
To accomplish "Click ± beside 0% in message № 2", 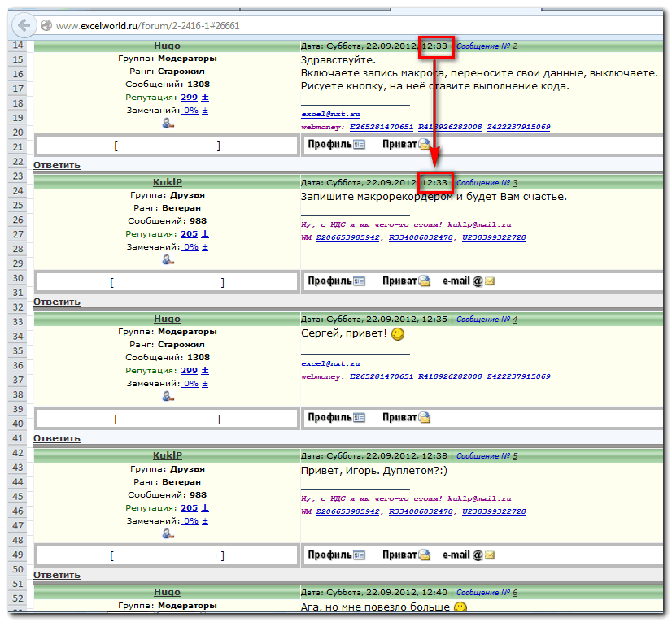I will (205, 111).
